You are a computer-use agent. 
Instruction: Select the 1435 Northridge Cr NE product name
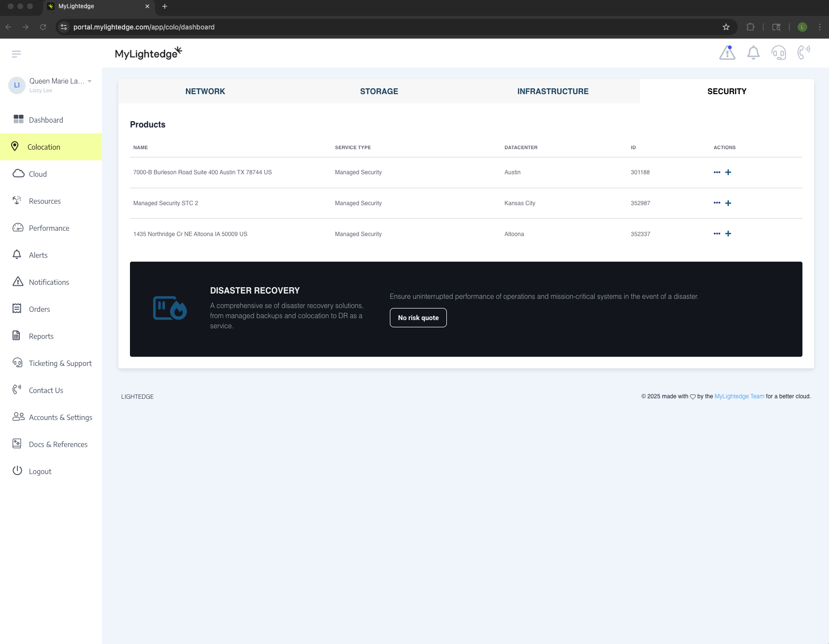pos(190,234)
